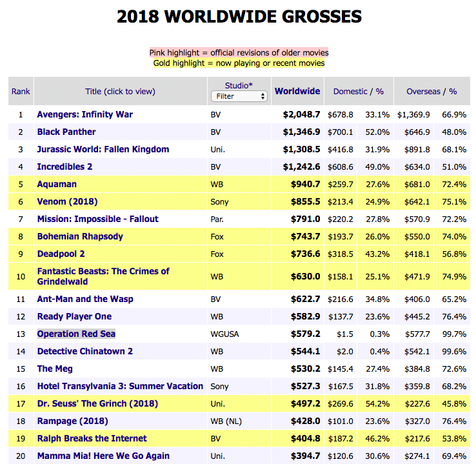Open Aquaman movie link
The height and width of the screenshot is (466, 476).
[57, 184]
